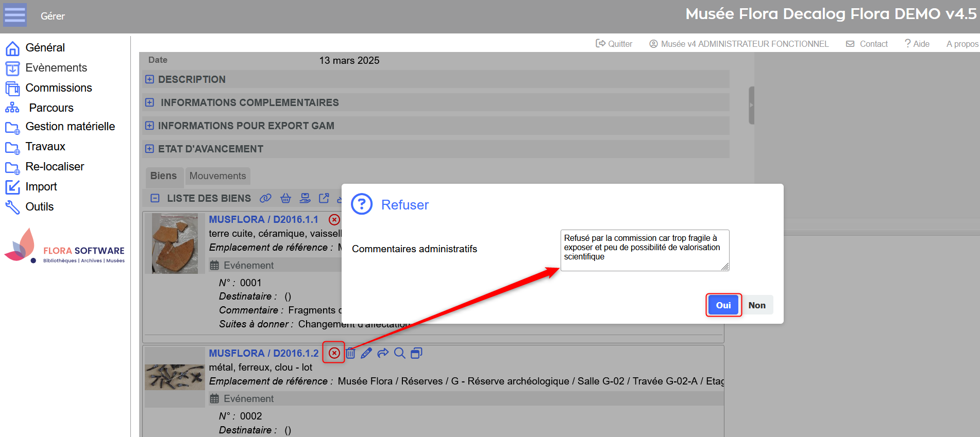Expand the DESCRIPTION section
This screenshot has height=437, width=980.
coord(149,79)
